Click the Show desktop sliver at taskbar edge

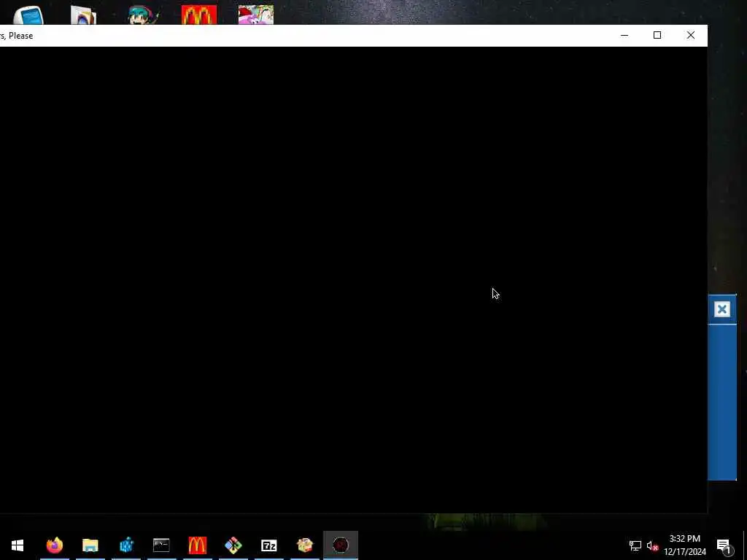[x=745, y=545]
